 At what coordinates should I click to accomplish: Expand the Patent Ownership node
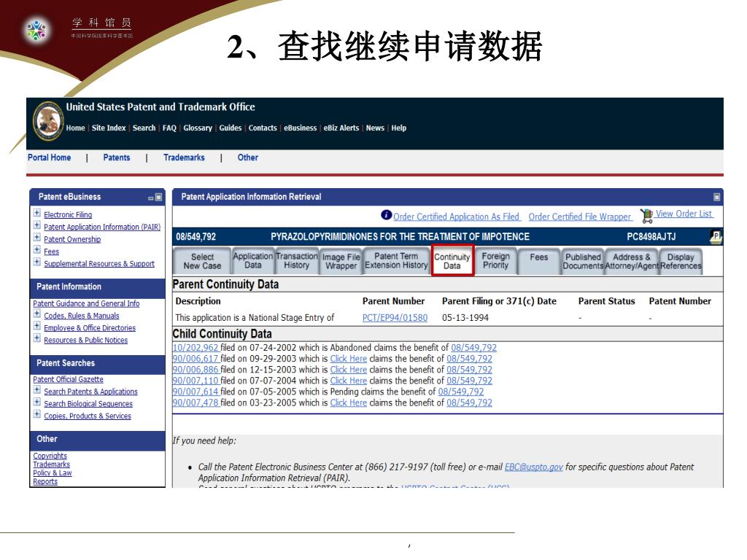click(36, 238)
